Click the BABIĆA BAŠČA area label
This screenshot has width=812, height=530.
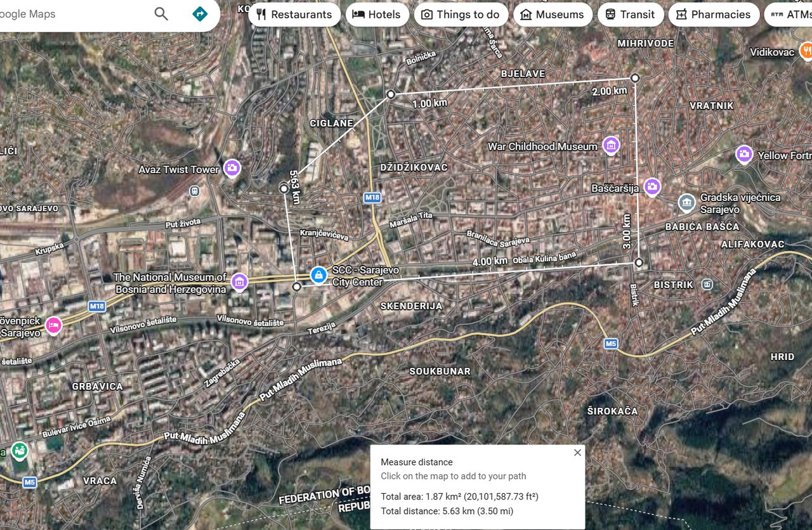702,226
